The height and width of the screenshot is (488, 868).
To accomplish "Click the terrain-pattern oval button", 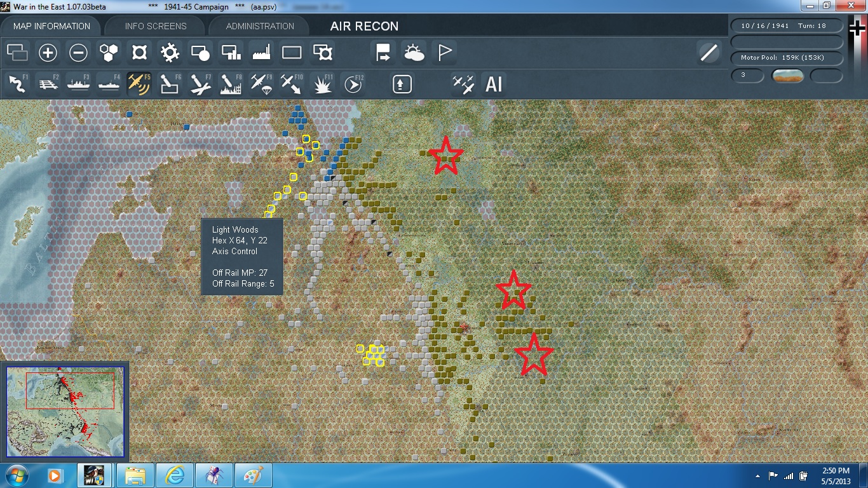I will [787, 76].
